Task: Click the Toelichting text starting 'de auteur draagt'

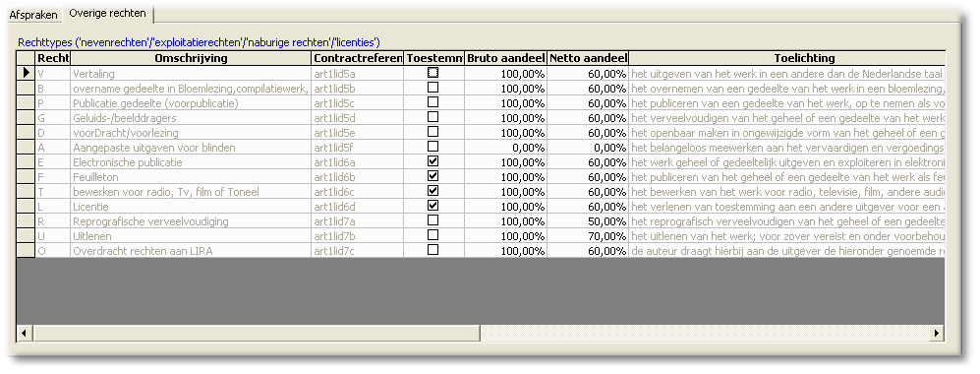Action: (x=786, y=251)
